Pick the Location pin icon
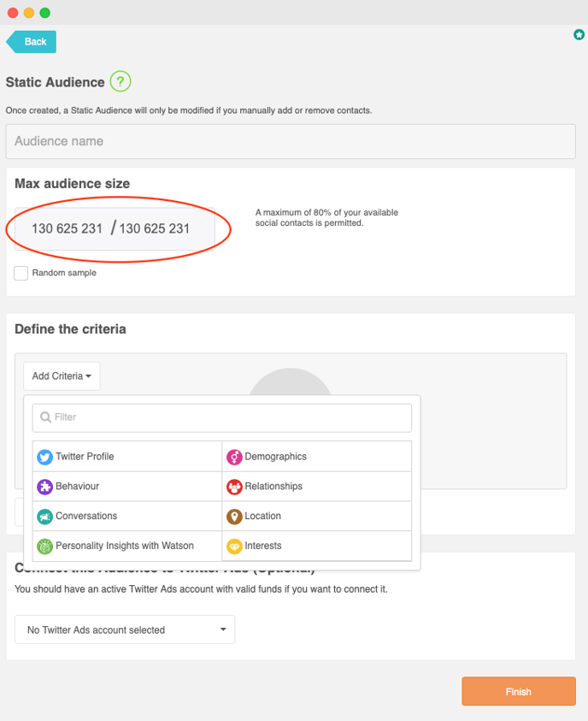Viewport: 588px width, 721px height. (x=234, y=517)
